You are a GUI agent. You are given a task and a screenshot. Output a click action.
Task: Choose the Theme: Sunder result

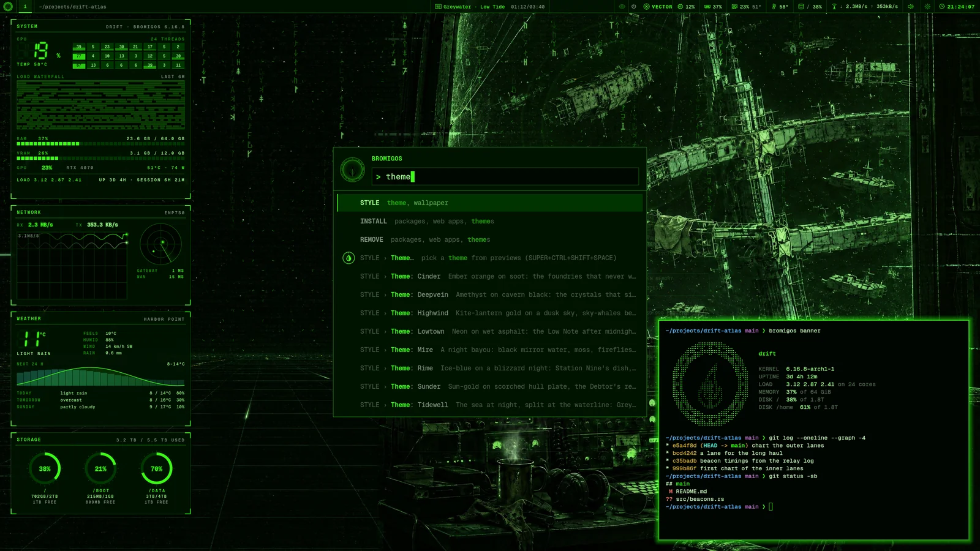tap(490, 386)
